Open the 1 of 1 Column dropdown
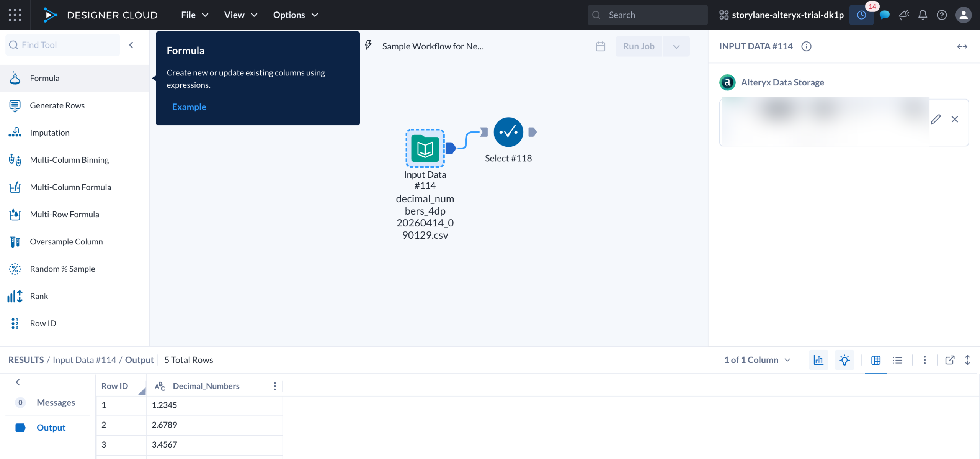The image size is (980, 459). pyautogui.click(x=757, y=360)
